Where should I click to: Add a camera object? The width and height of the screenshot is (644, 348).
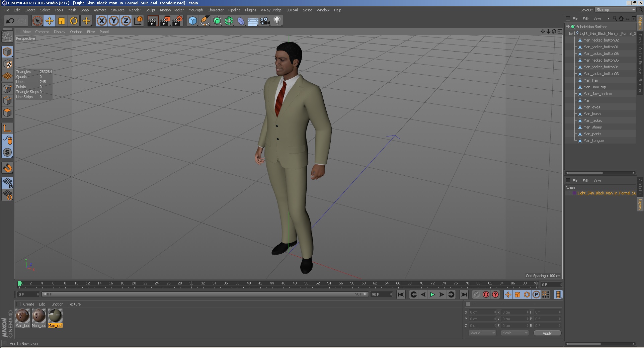(265, 21)
